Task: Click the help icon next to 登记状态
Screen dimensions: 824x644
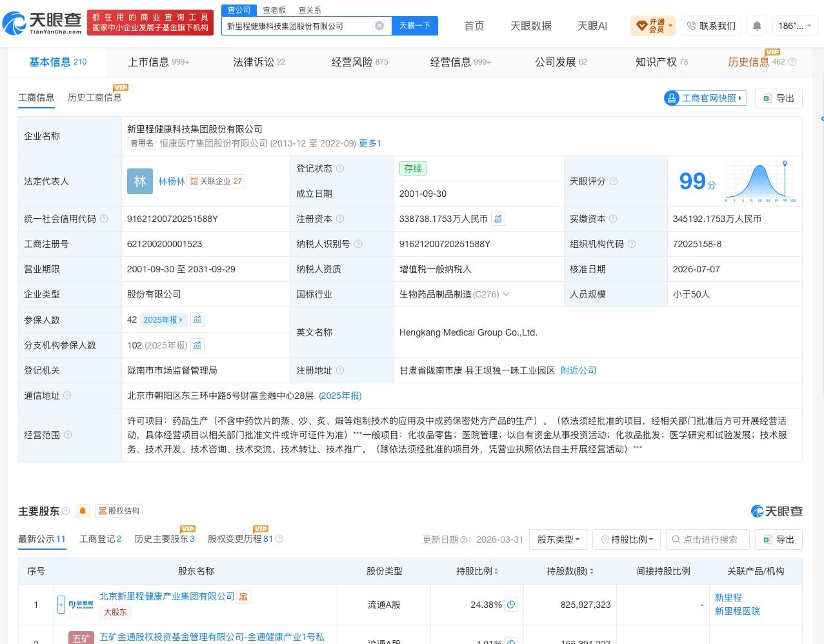Action: pyautogui.click(x=340, y=168)
